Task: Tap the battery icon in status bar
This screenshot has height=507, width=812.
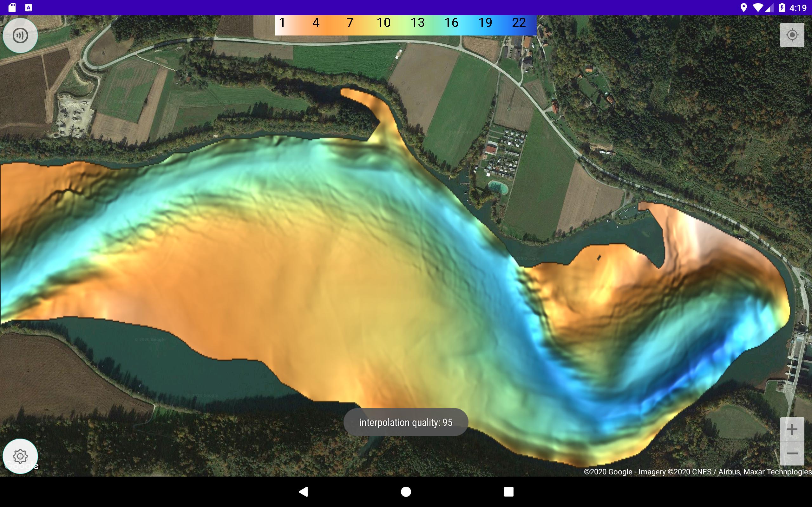Action: click(782, 7)
